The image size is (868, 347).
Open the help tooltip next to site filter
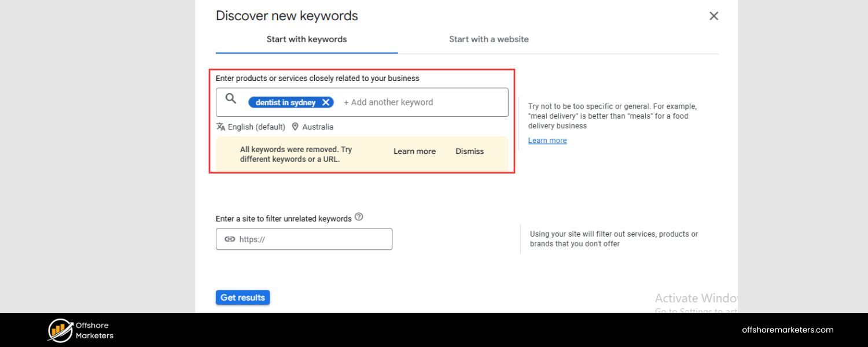(x=359, y=216)
